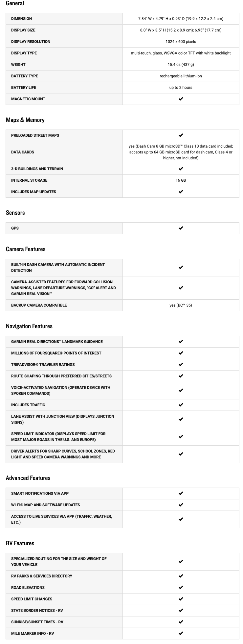Click the Navigation Features section heading
This screenshot has width=243, height=644.
pos(29,326)
